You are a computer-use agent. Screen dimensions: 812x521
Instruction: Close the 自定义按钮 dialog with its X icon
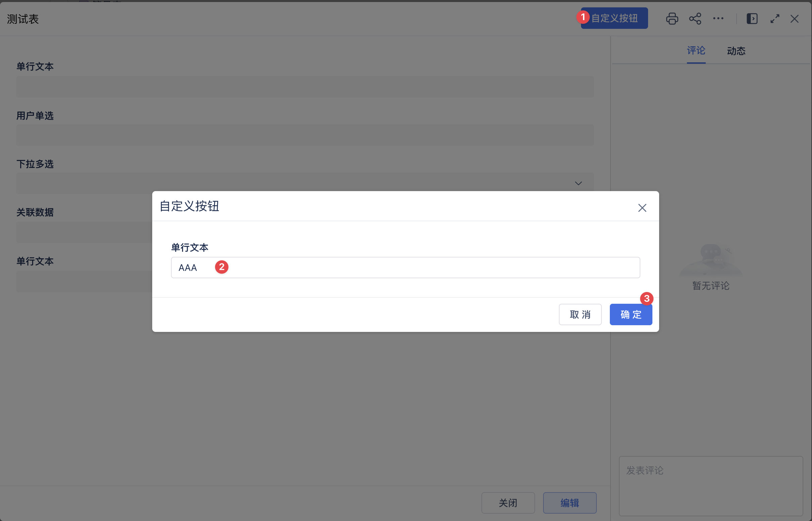[x=642, y=208]
